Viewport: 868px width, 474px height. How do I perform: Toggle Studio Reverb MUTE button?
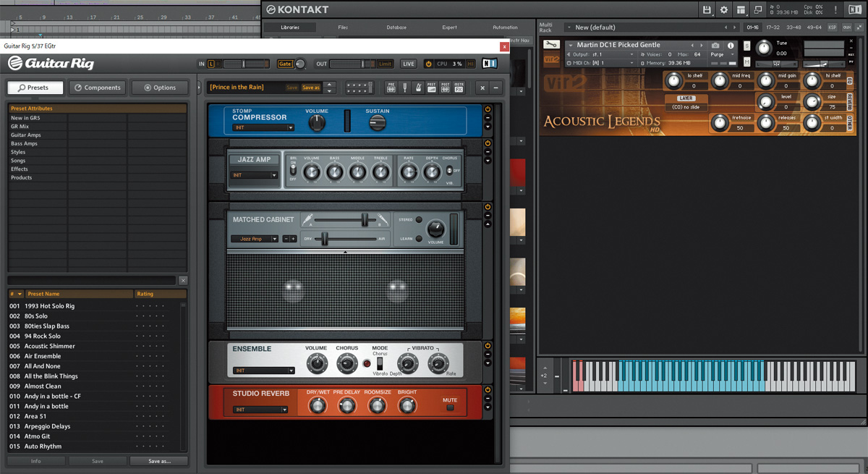coord(450,407)
